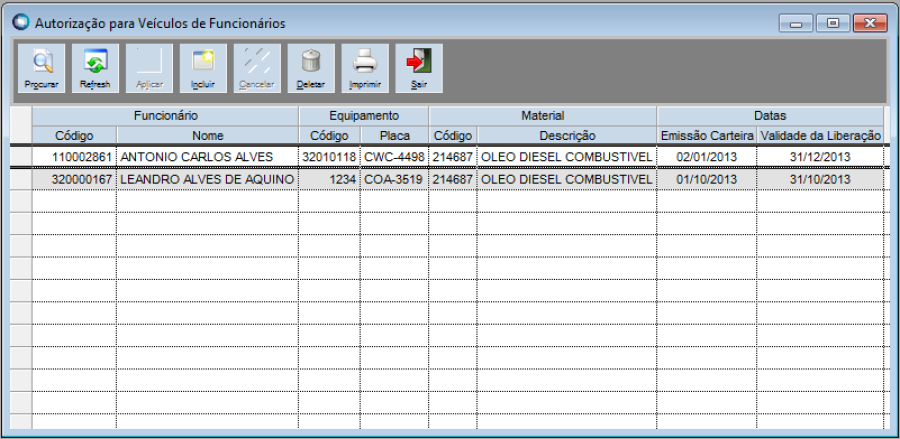
Task: Close the Autorização para Veículos window
Action: pos(870,24)
